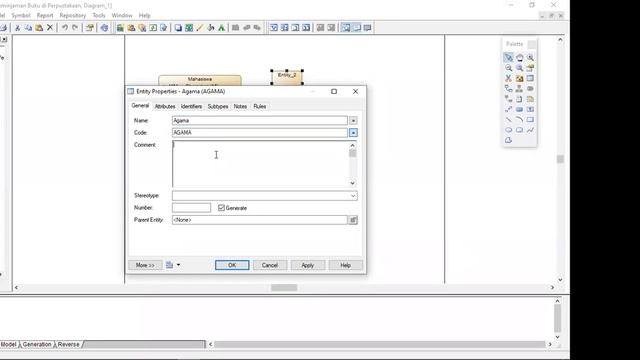Switch to the Attributes tab
Viewport: 640px width, 360px height.
click(x=165, y=106)
